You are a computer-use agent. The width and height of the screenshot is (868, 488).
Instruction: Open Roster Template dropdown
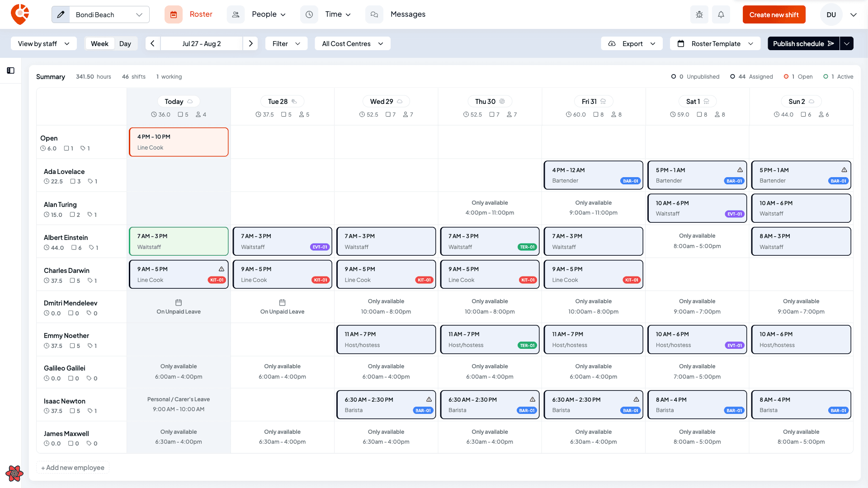[715, 43]
